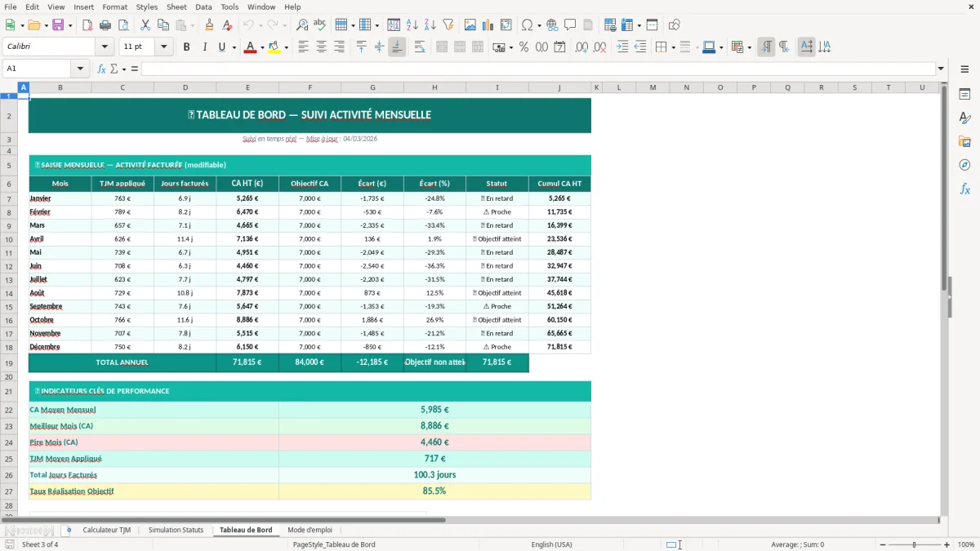The width and height of the screenshot is (980, 551).
Task: Cut selection with the scissors icon
Action: (145, 25)
